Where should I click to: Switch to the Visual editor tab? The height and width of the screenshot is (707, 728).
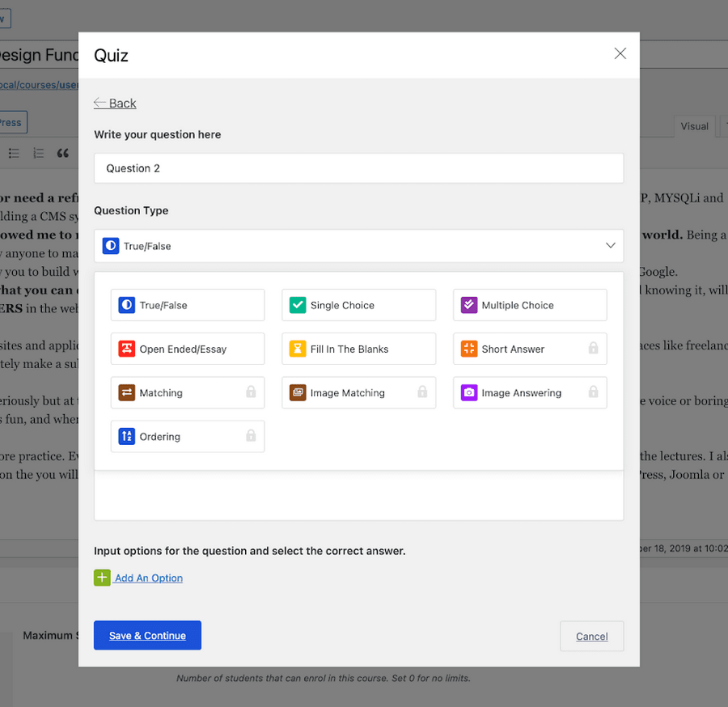click(694, 126)
